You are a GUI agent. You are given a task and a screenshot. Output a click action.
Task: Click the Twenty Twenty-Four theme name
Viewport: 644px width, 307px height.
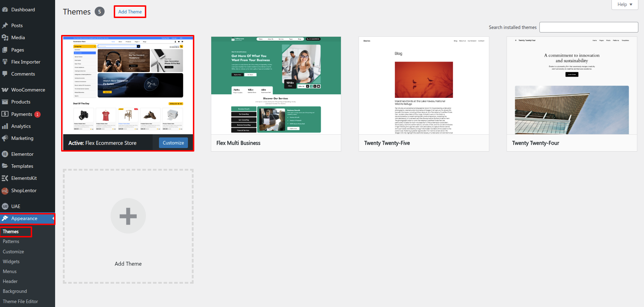tap(536, 143)
